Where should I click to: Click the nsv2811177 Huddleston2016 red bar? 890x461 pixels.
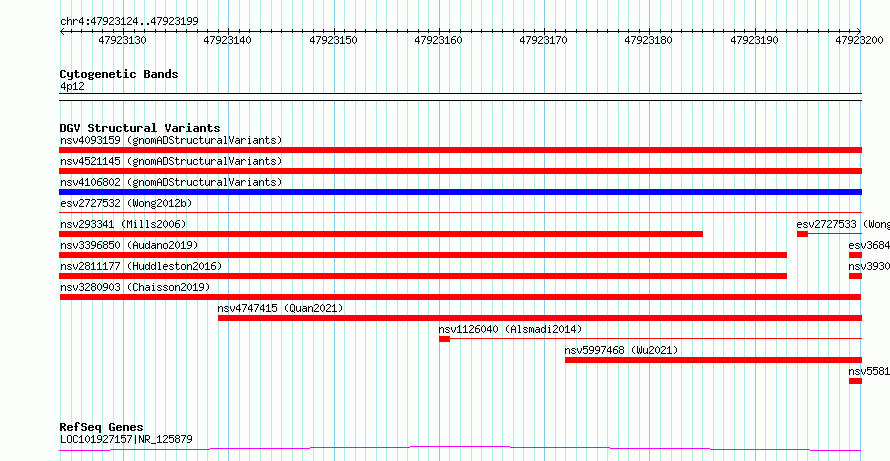pyautogui.click(x=423, y=276)
